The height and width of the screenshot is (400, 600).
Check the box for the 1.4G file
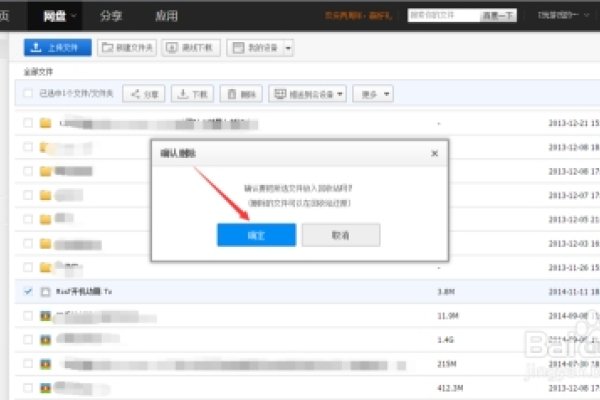click(28, 340)
